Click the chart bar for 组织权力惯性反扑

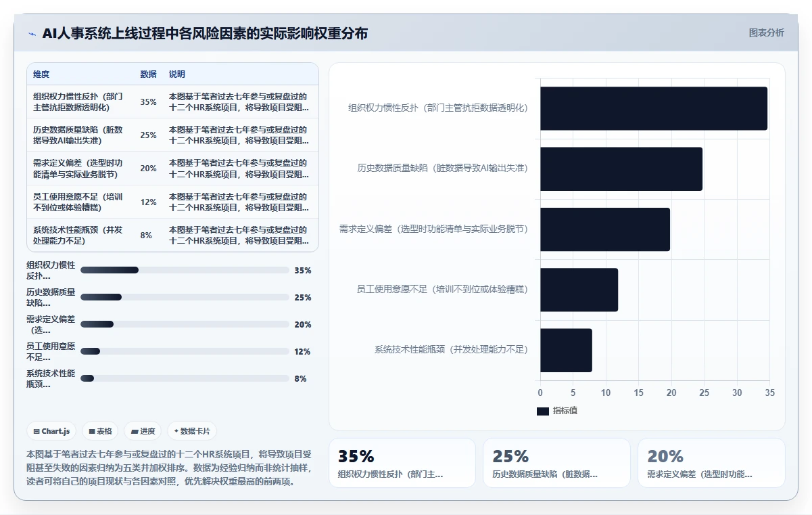[x=654, y=108]
